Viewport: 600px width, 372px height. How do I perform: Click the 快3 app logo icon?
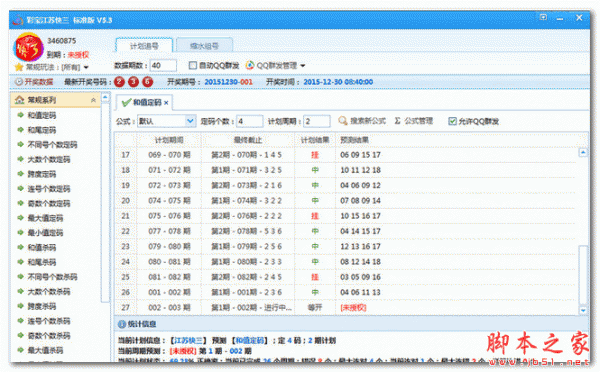[28, 48]
